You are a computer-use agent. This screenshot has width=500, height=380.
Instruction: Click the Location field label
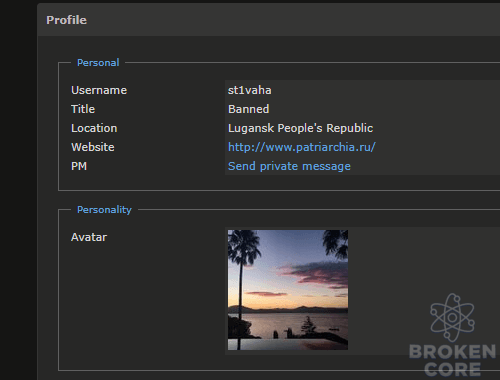(x=94, y=128)
